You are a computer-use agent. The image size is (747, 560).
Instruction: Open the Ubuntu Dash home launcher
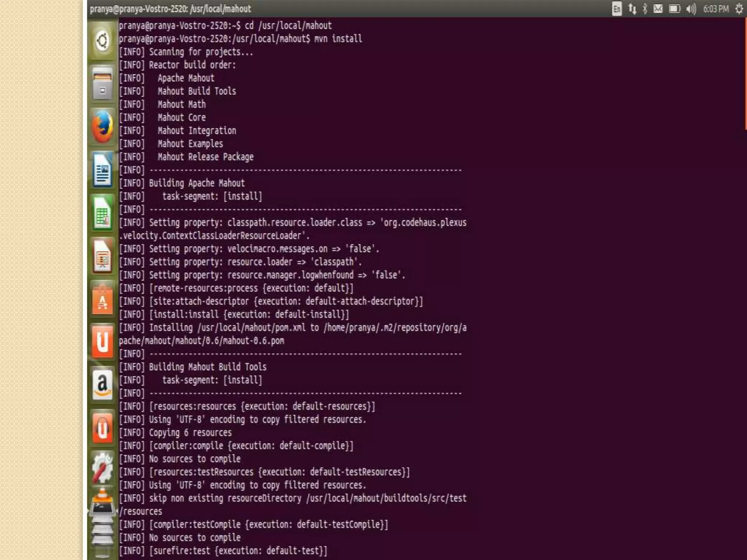[x=102, y=41]
